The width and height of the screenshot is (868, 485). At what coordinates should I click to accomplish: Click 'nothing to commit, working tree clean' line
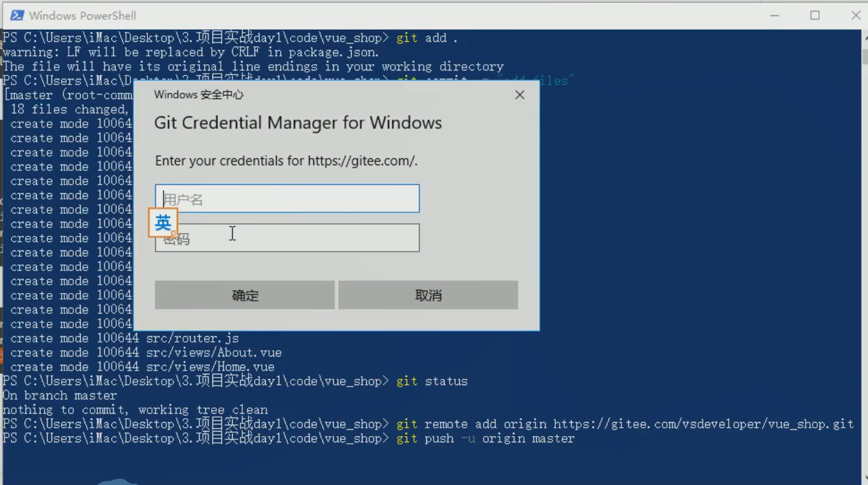pyautogui.click(x=135, y=410)
